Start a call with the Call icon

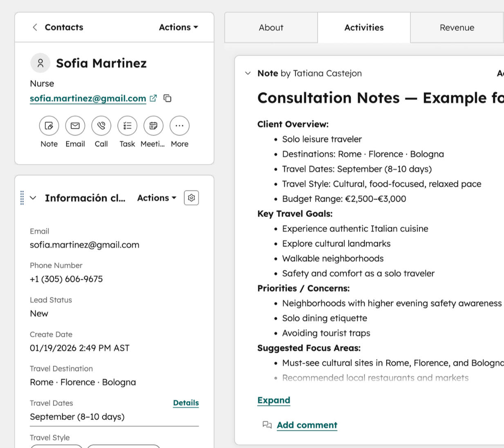coord(101,126)
